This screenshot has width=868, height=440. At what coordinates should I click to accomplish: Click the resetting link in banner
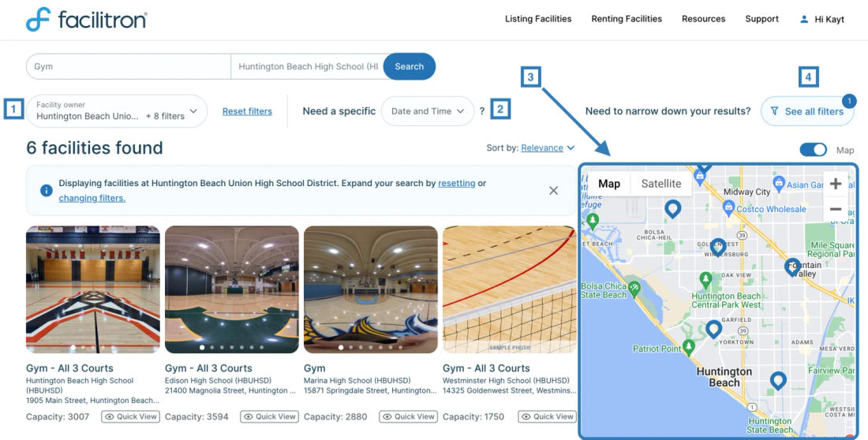457,183
